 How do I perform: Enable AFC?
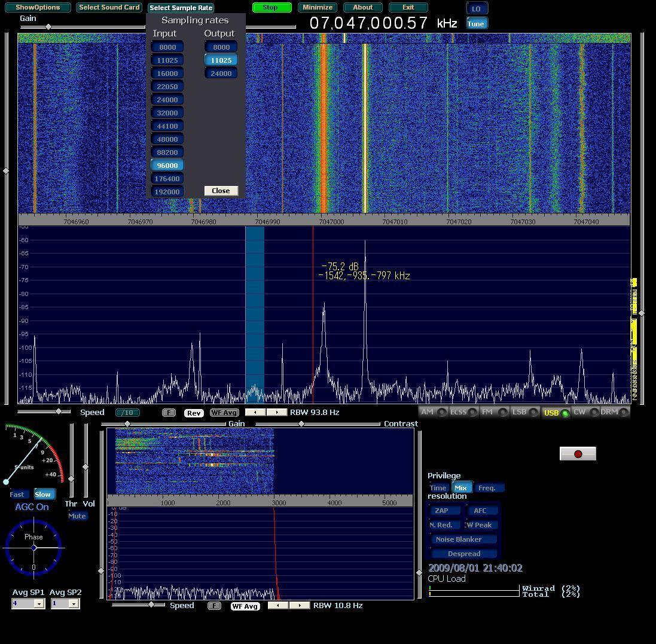coord(482,510)
